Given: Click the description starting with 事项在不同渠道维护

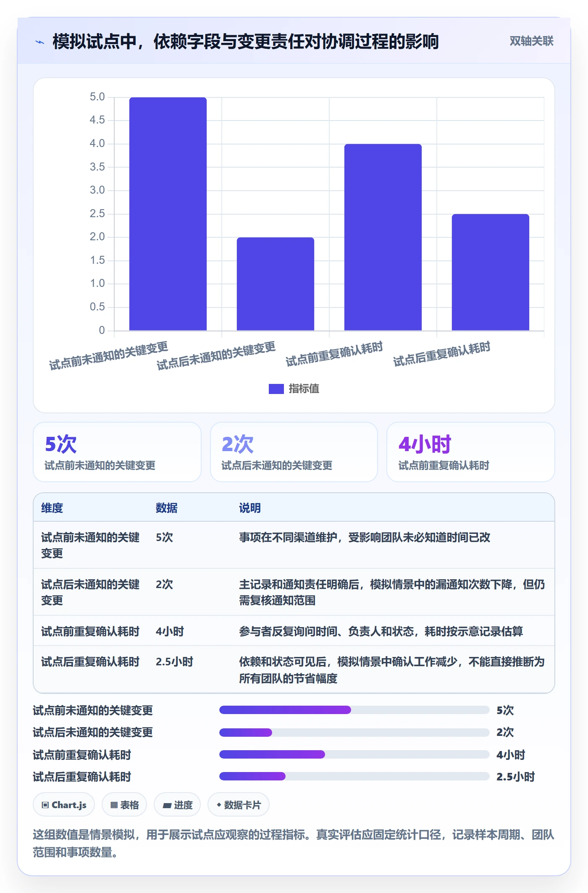Looking at the screenshot, I should pos(365,537).
